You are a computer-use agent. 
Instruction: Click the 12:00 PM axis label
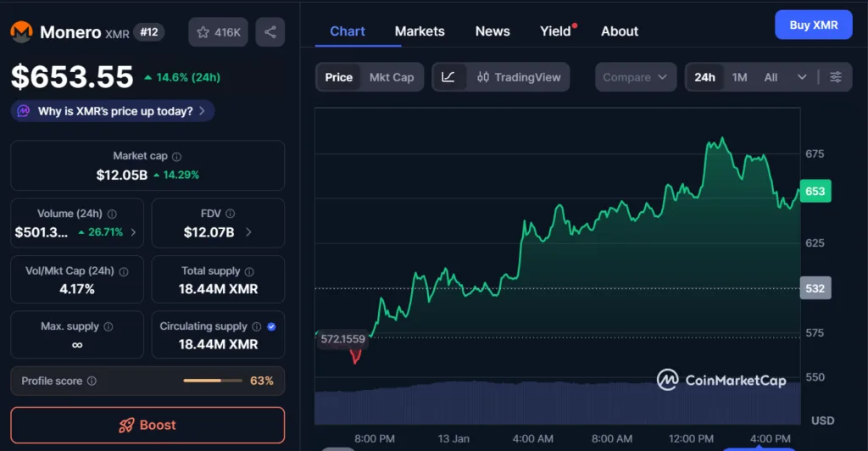[x=691, y=439]
